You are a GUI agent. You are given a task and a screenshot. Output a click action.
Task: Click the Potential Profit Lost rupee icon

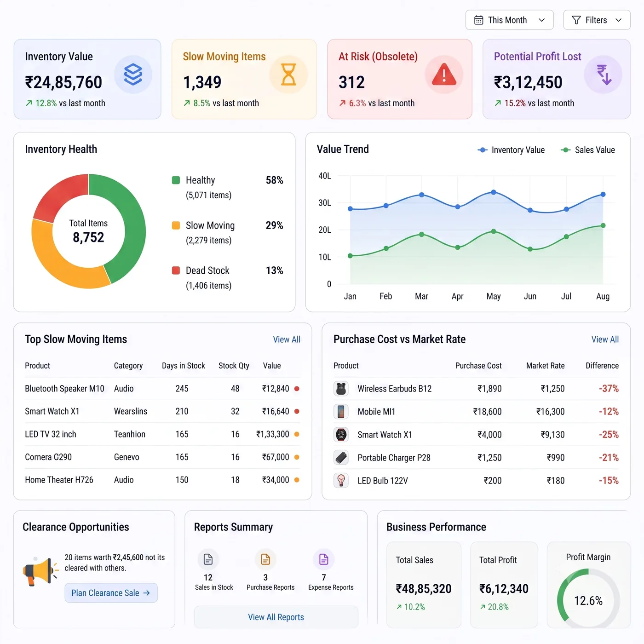point(604,75)
